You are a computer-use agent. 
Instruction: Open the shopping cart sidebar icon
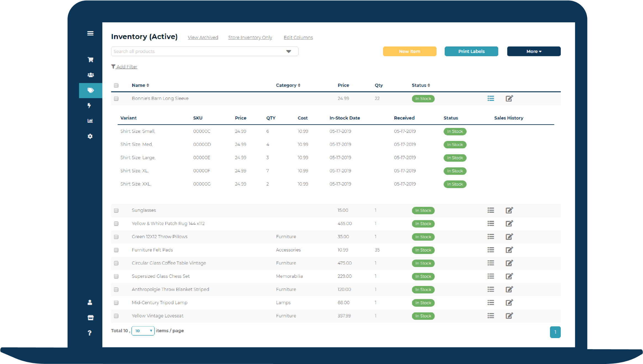coord(90,60)
